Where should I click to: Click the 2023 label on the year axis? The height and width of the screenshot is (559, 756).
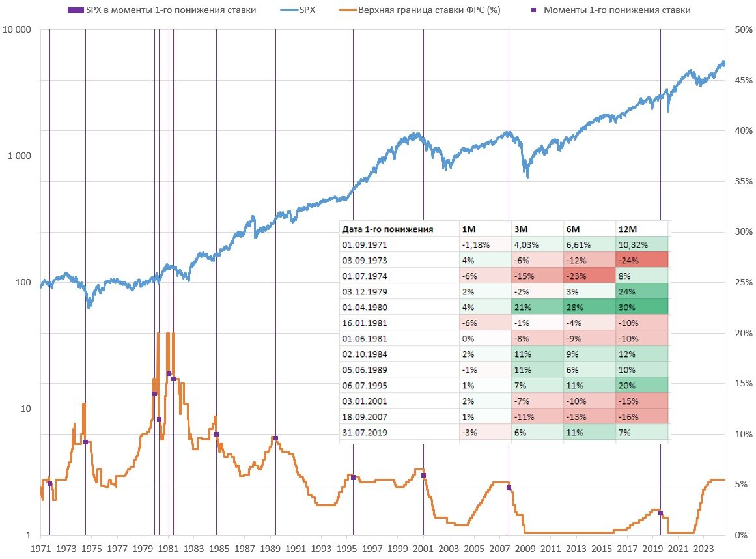tap(703, 549)
